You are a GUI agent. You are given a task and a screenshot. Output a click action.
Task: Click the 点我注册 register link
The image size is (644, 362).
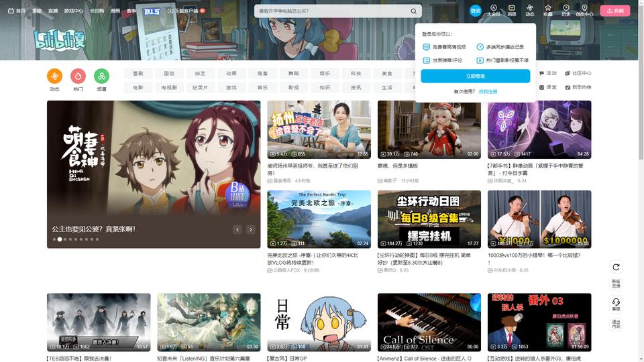pyautogui.click(x=488, y=92)
